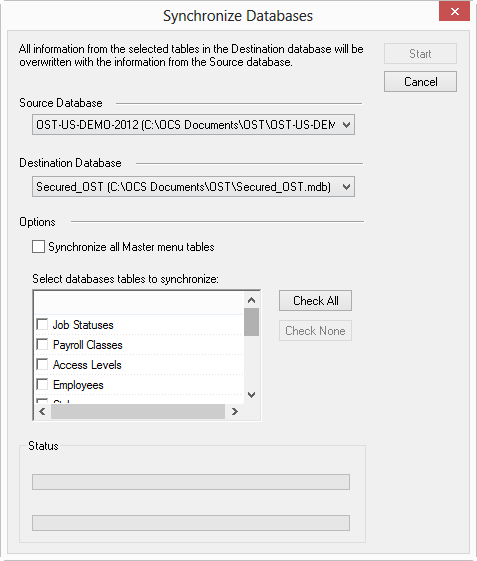The width and height of the screenshot is (477, 561).
Task: Click the horizontal scroll left arrow
Action: (x=42, y=411)
